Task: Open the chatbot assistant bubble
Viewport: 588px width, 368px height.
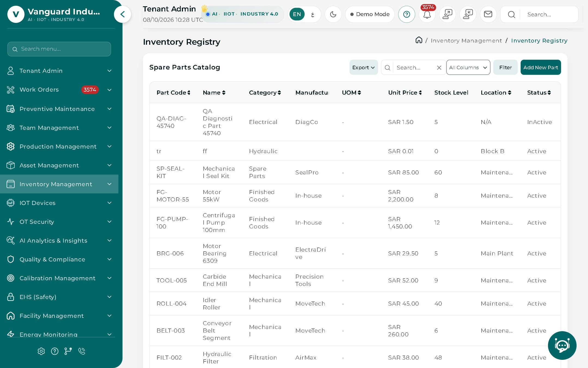Action: click(x=562, y=345)
